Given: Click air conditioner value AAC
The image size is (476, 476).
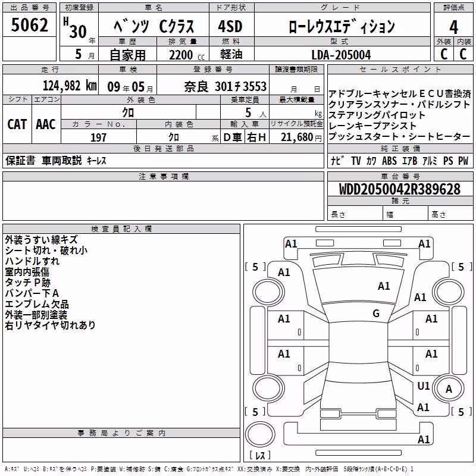Looking at the screenshot, I should click(46, 124).
